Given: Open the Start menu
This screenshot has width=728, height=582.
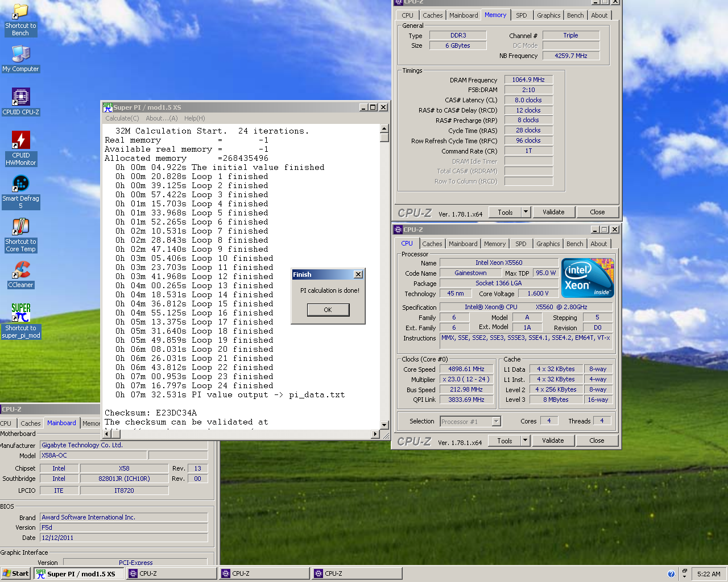Looking at the screenshot, I should [16, 574].
